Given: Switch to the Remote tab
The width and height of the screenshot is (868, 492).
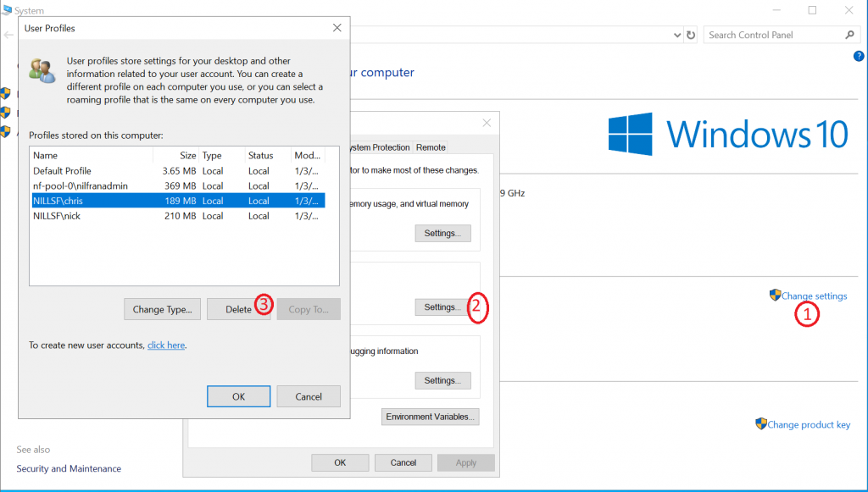Looking at the screenshot, I should pyautogui.click(x=431, y=147).
